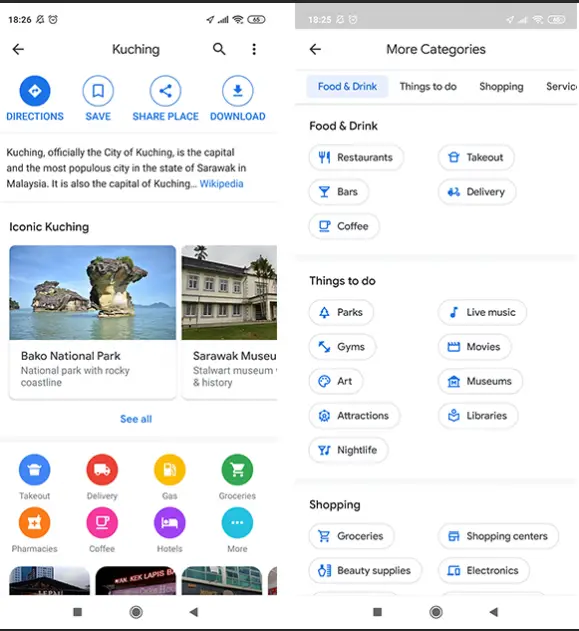Tap See all under Iconic Kuching
This screenshot has width=579, height=631.
point(136,419)
